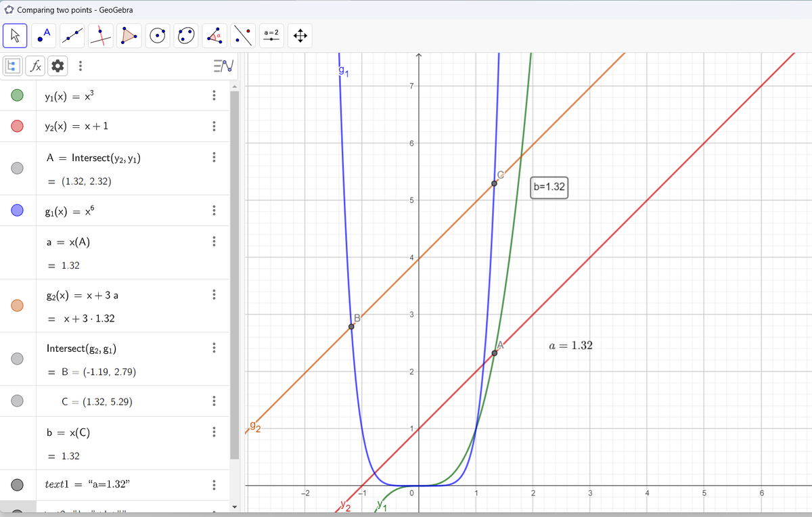Select the Point tool
The image size is (812, 517).
(45, 36)
